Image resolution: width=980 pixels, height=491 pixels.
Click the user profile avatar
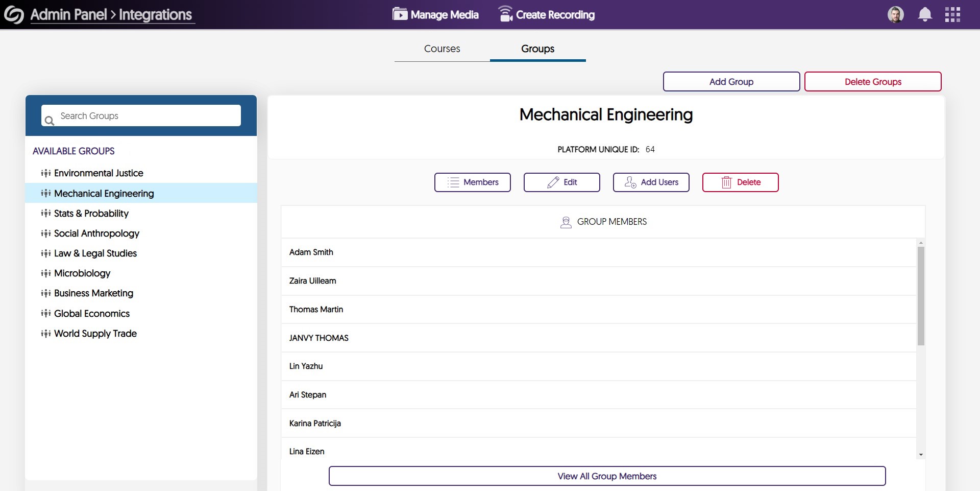(895, 15)
